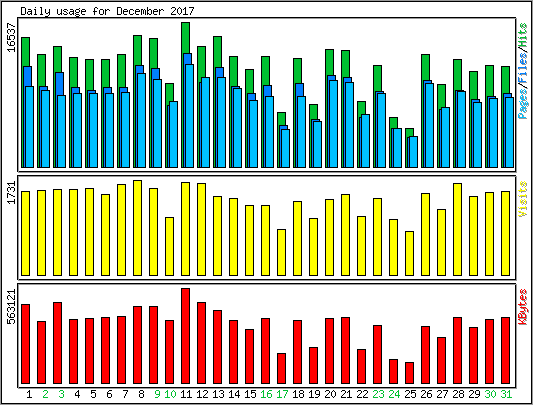Click the yellow visits bar for day 8

point(138,228)
